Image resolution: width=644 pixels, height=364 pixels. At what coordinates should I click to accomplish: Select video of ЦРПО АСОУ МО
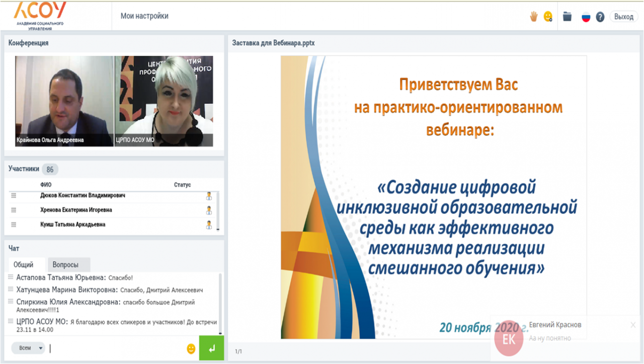[x=164, y=101]
